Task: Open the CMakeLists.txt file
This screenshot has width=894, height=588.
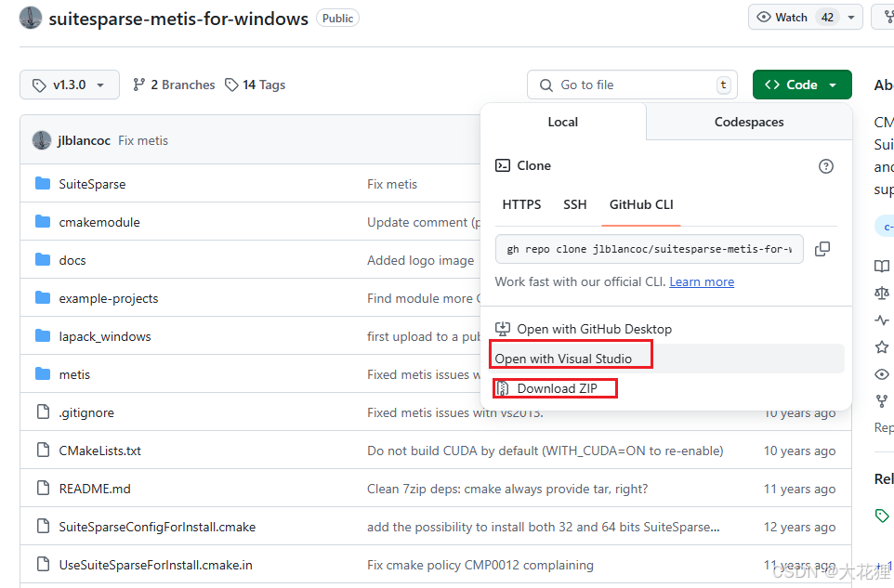Action: [99, 451]
